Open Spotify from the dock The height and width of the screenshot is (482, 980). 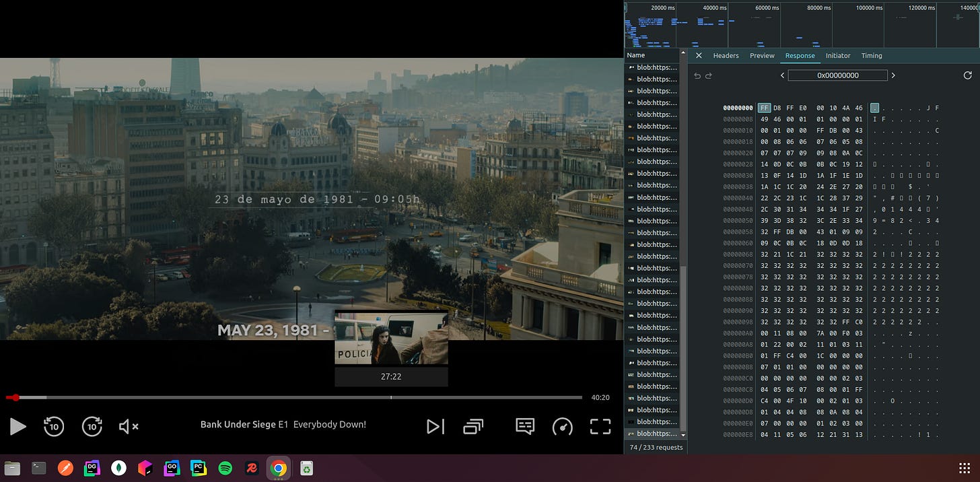225,468
